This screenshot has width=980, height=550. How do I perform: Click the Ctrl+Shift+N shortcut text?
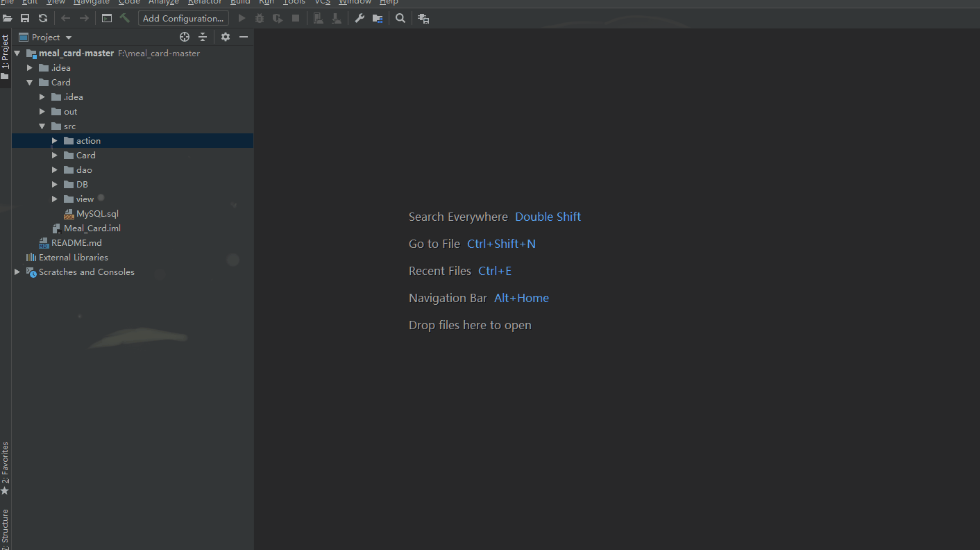[x=501, y=244]
